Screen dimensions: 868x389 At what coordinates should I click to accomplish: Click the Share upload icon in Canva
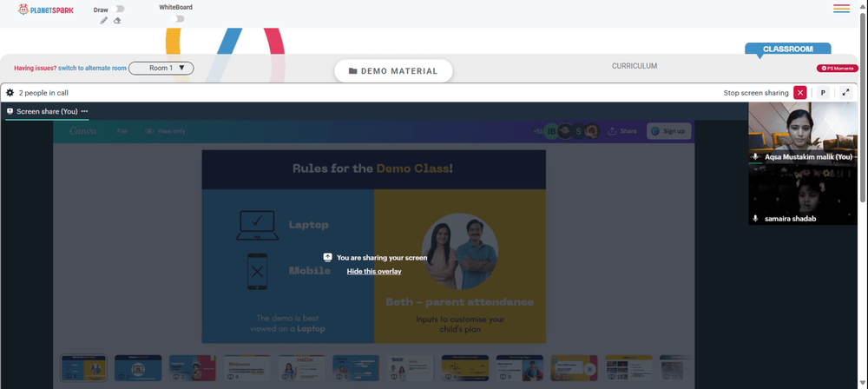click(612, 131)
